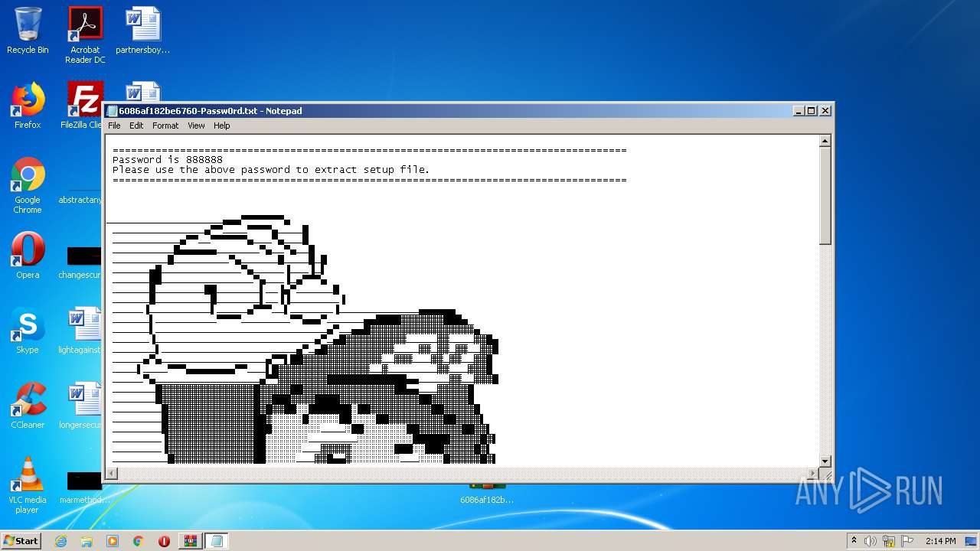Open the Action Center flag icon
The height and width of the screenshot is (551, 980).
(x=907, y=541)
